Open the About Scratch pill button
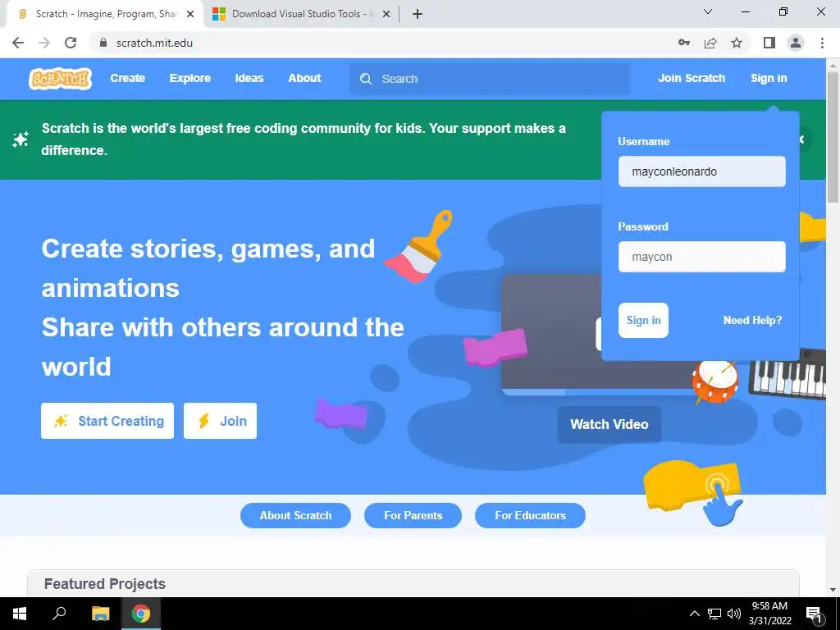The image size is (840, 630). pyautogui.click(x=295, y=515)
